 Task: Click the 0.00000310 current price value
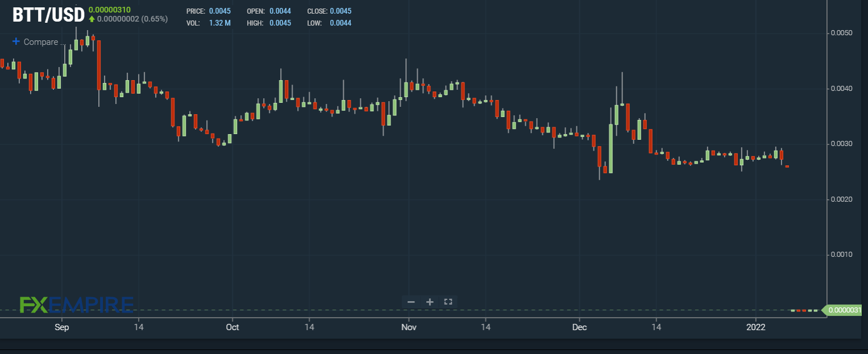pos(110,10)
